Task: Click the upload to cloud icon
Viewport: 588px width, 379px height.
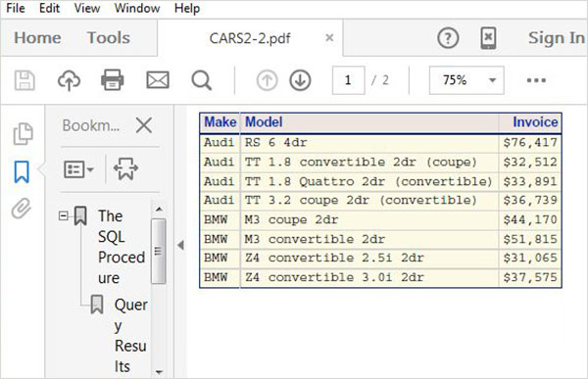Action: [69, 80]
